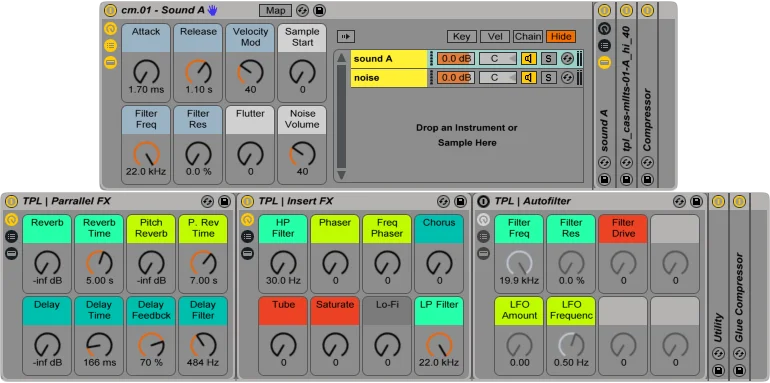
Task: Click hot-swap icon of TPL | Autofilter rack
Action: point(679,201)
